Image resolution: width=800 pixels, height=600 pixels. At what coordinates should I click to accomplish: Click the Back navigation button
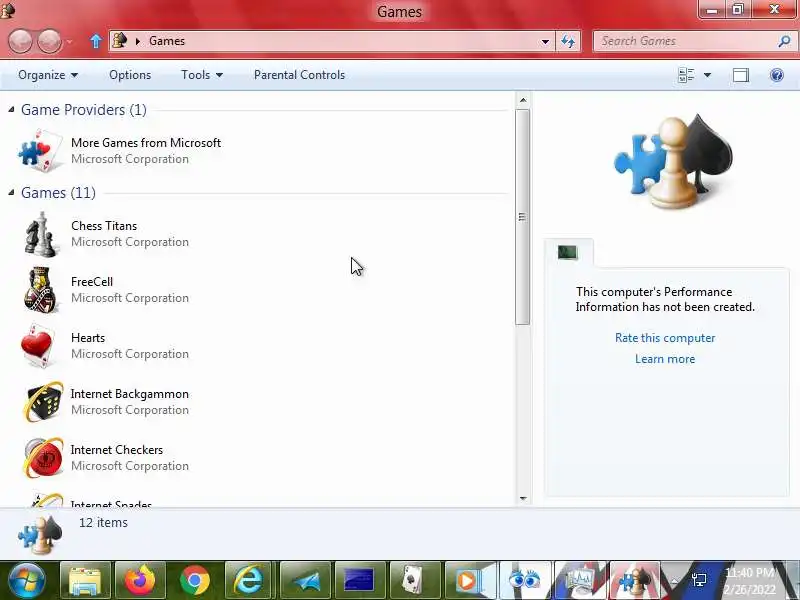[x=21, y=41]
